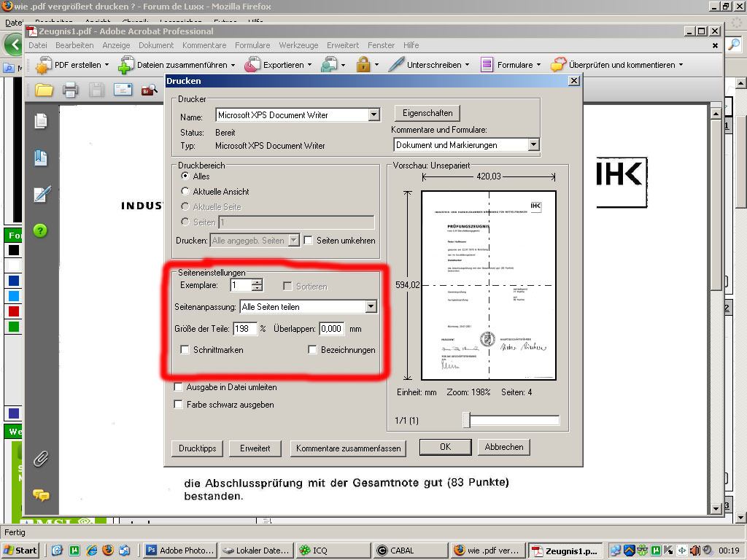Select the Seiten radio button
747x560 pixels.
[x=185, y=222]
